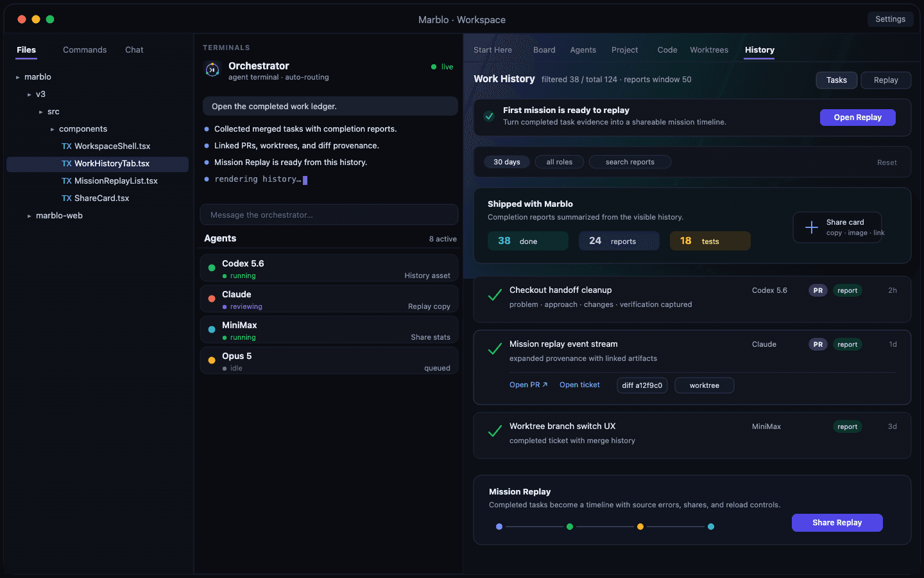Switch to the Board tab

[x=544, y=50]
